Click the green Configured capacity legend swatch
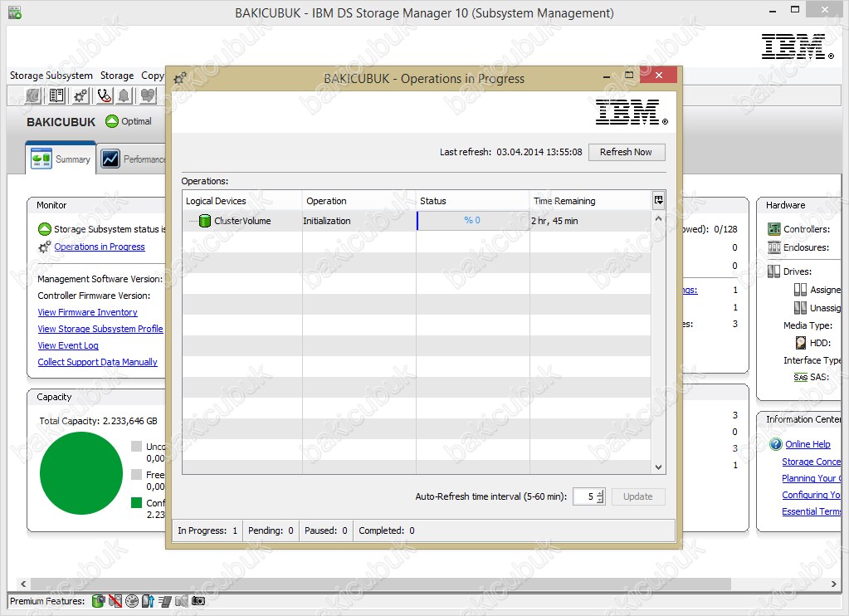 tap(136, 502)
